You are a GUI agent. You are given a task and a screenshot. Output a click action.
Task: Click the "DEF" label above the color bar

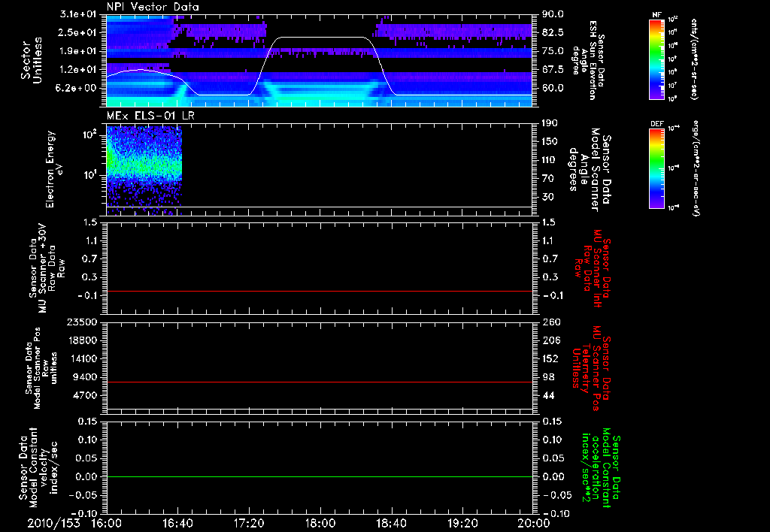pos(657,124)
